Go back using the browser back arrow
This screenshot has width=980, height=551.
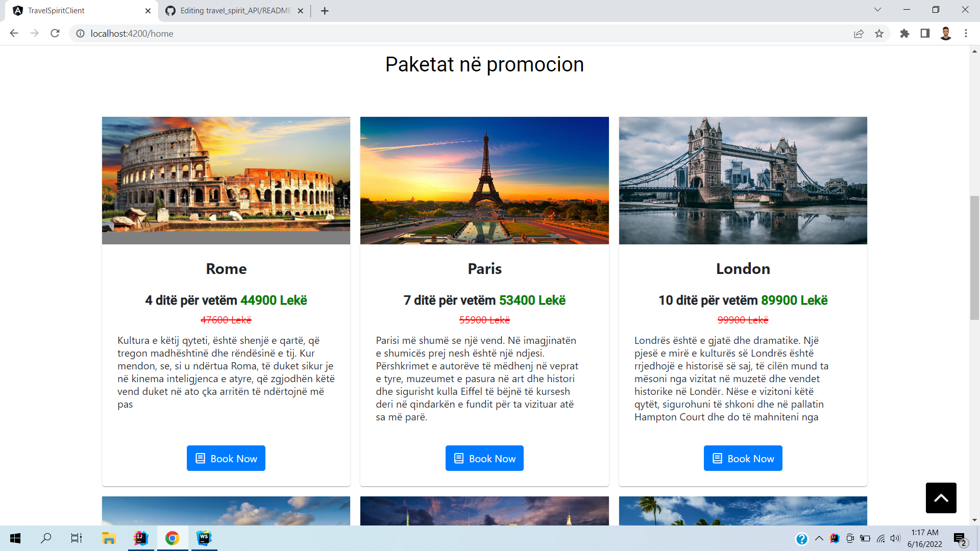coord(14,34)
